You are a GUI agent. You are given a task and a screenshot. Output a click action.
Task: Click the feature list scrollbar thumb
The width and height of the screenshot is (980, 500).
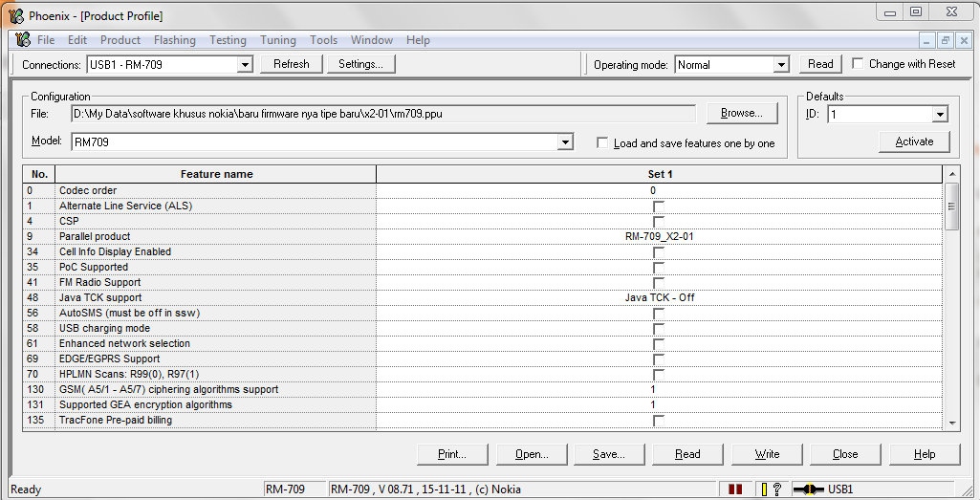tap(952, 207)
